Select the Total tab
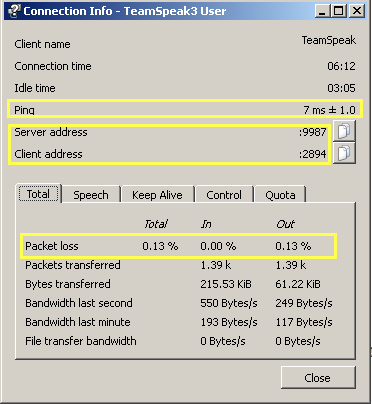This screenshot has width=372, height=404. 38,194
